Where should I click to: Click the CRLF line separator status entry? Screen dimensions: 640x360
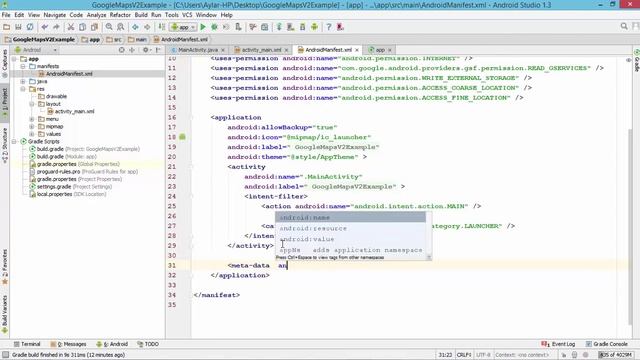coord(464,355)
